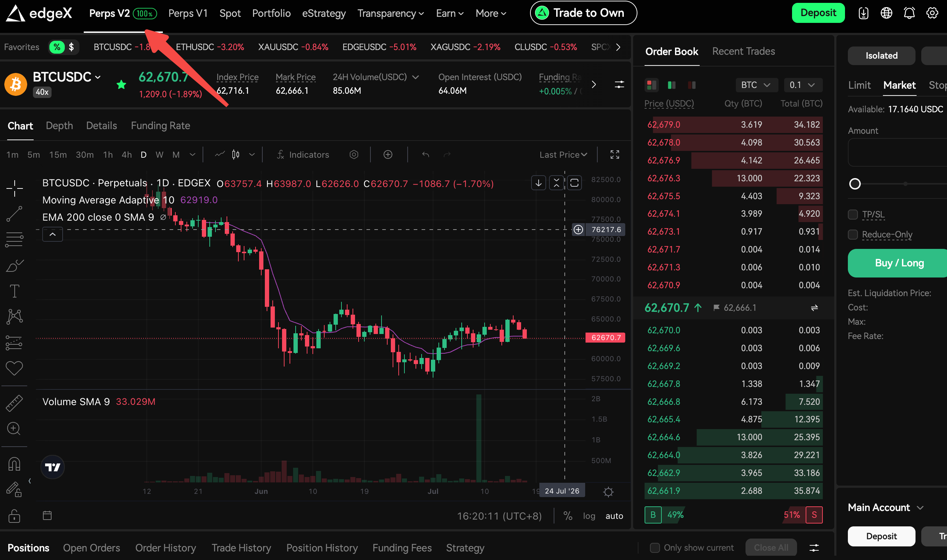Enter fullscreen chart mode
Image resolution: width=947 pixels, height=560 pixels.
(x=615, y=154)
